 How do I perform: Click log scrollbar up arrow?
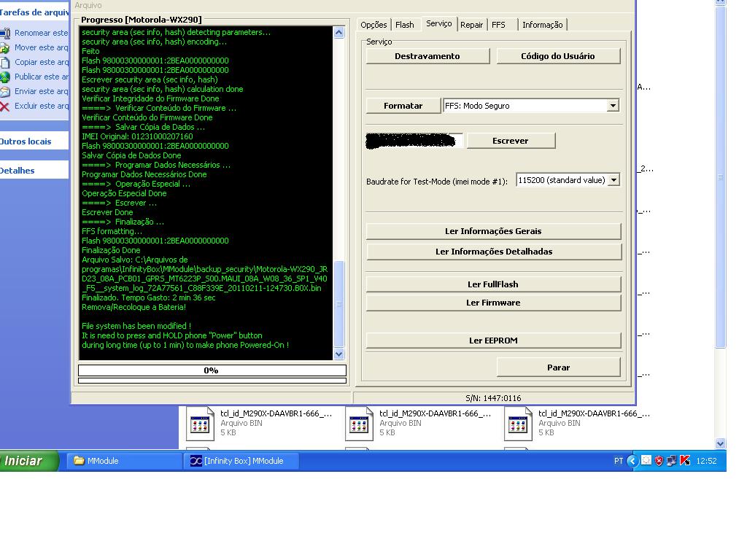pos(338,32)
